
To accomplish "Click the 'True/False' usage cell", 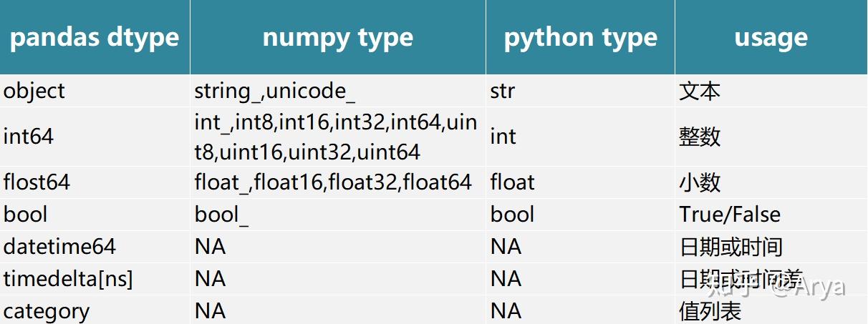I will point(771,215).
